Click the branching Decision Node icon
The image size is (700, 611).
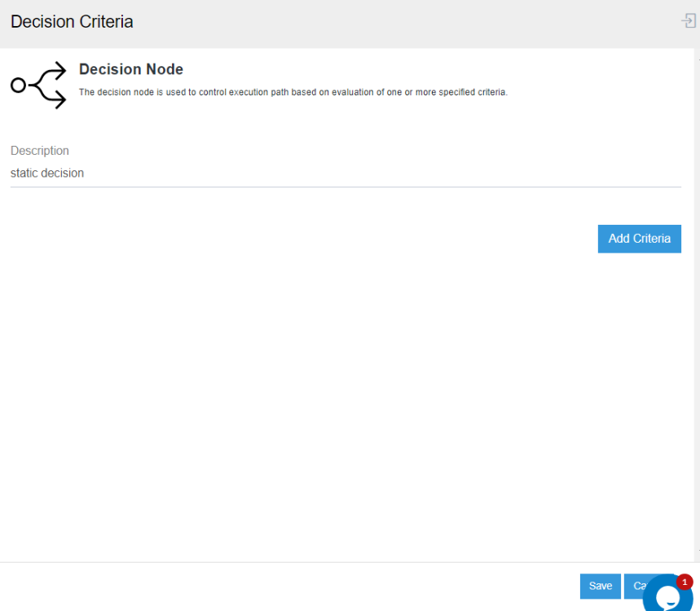point(38,85)
